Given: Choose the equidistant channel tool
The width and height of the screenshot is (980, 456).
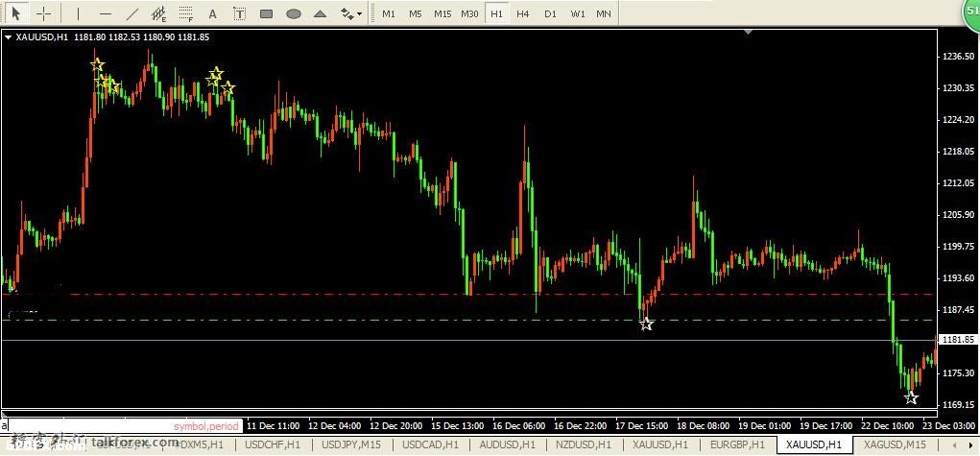Looking at the screenshot, I should click(x=158, y=13).
